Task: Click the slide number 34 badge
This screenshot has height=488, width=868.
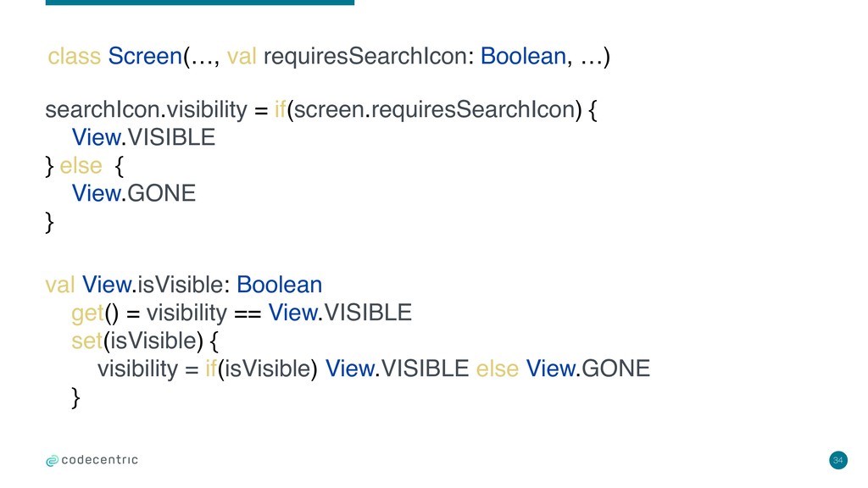Action: click(838, 460)
